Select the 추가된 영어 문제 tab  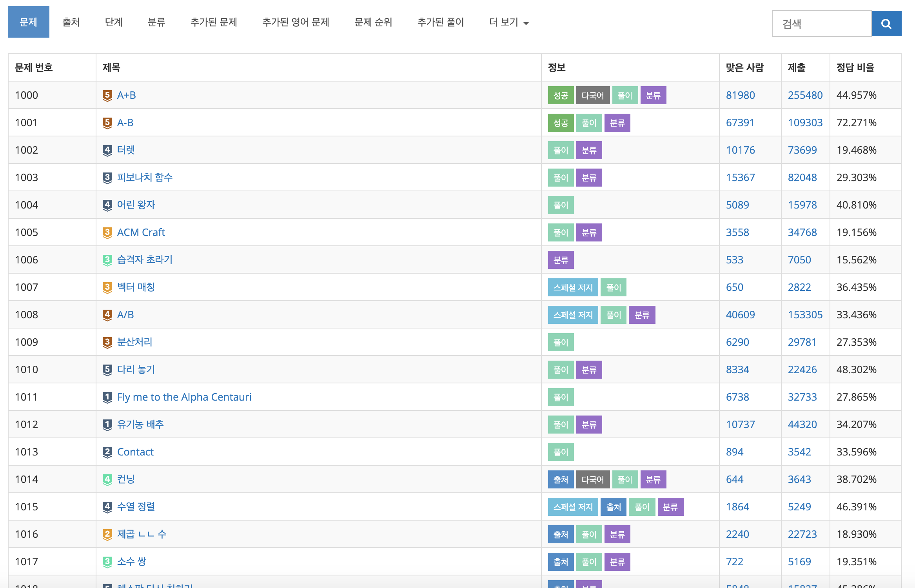[295, 22]
